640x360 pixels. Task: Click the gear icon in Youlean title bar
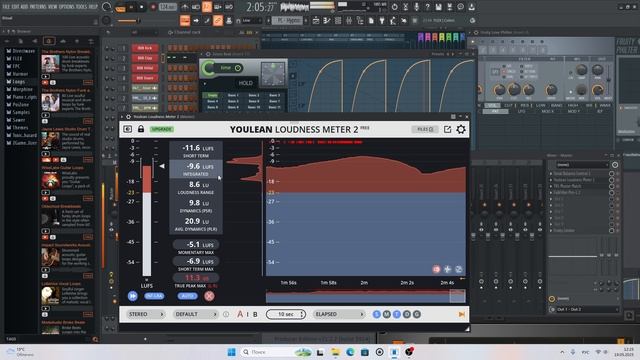coord(128,117)
